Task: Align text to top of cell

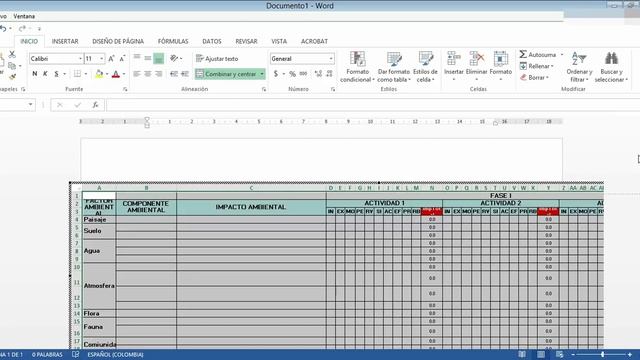Action: coord(137,58)
